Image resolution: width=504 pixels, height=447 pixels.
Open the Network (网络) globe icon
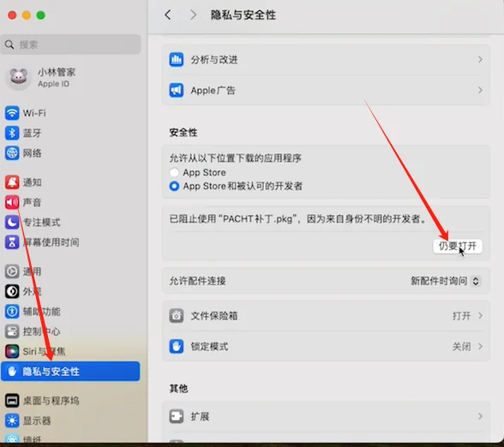coord(12,152)
